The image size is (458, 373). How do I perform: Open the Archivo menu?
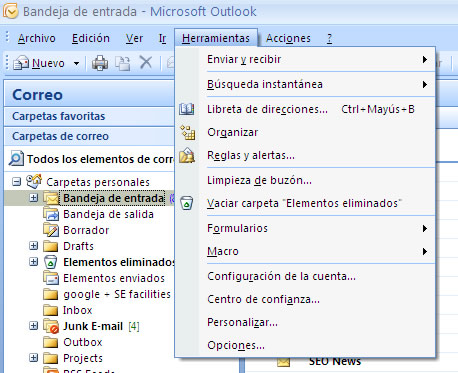coord(37,38)
